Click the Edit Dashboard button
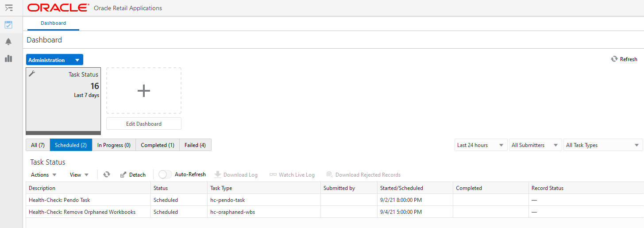 click(144, 124)
